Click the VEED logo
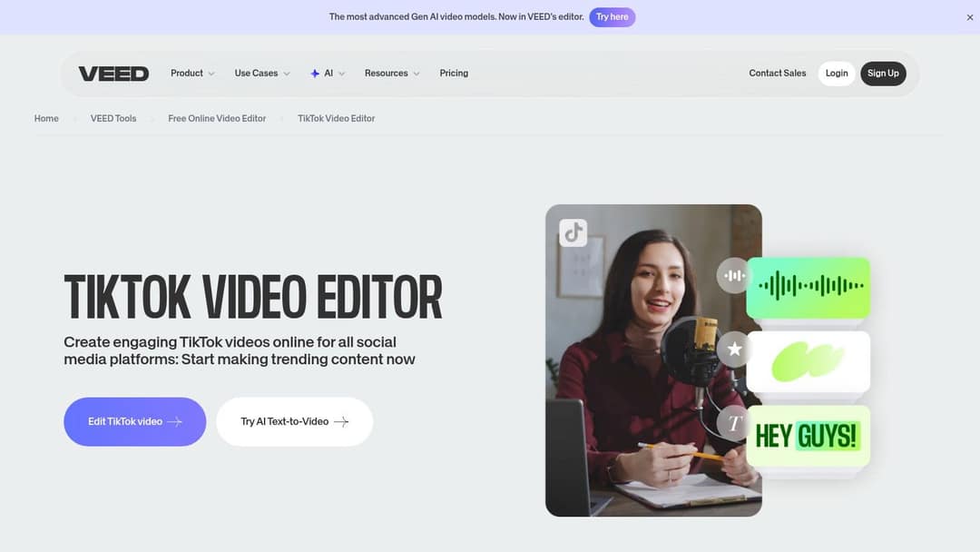 113,74
